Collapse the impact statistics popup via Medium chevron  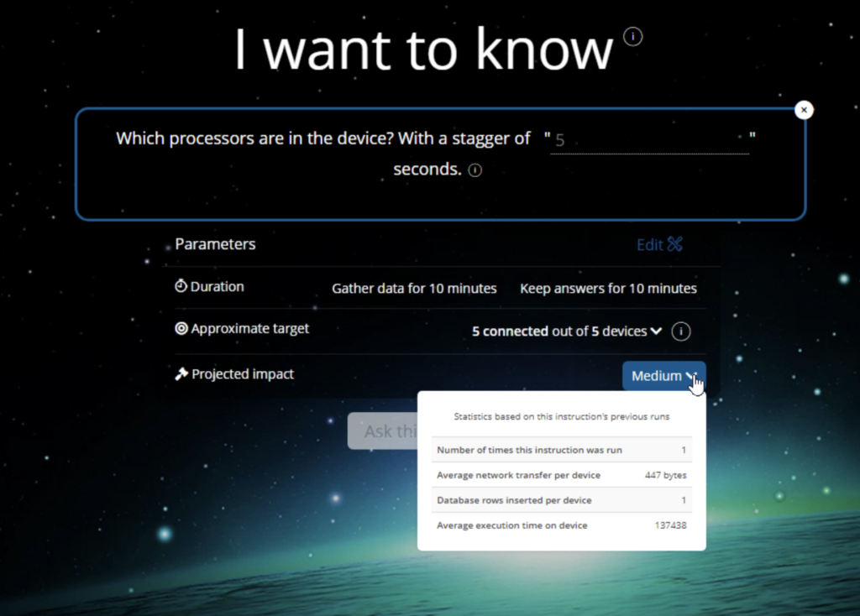coord(690,376)
